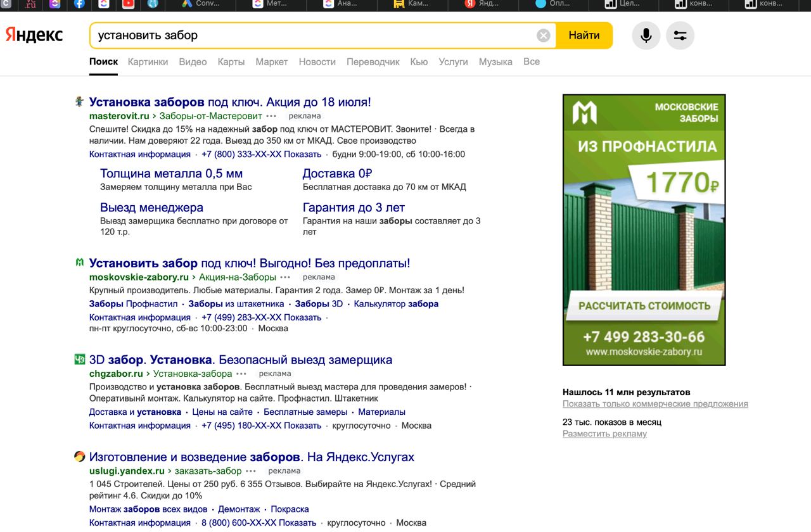
Task: Switch to the Facebook browser tab
Action: (x=79, y=4)
